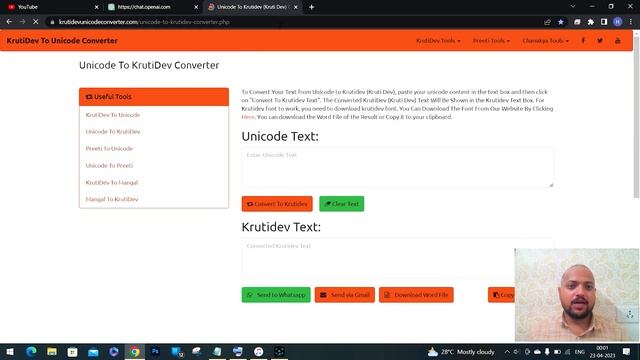Open the weather widget in taskbar
640x360 pixels.
(x=461, y=351)
